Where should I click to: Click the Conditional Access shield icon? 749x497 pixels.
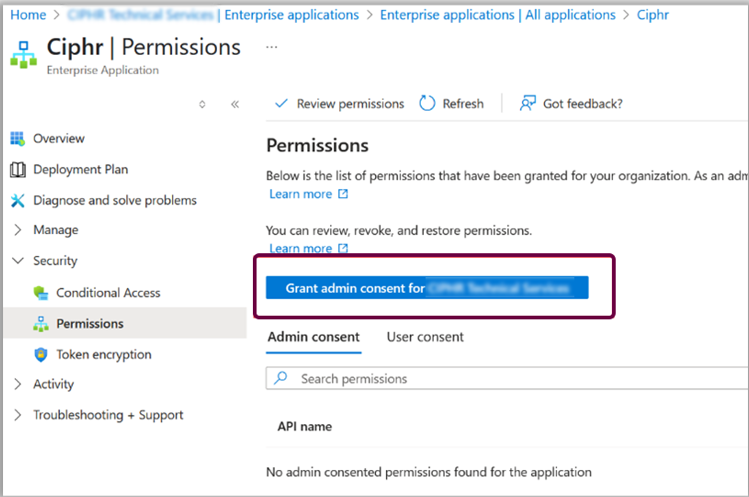(41, 293)
